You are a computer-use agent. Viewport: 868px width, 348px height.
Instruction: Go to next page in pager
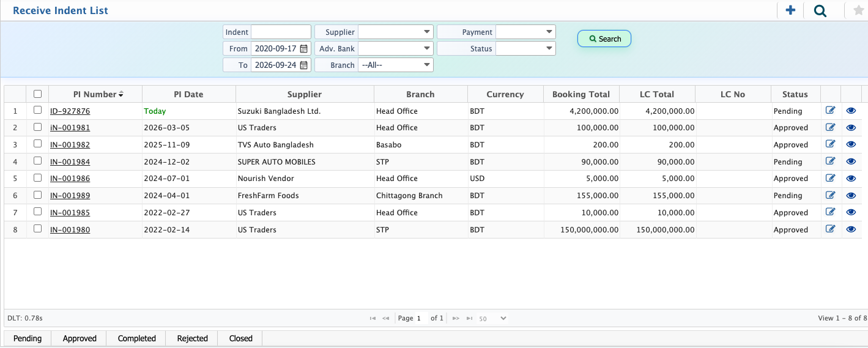456,318
